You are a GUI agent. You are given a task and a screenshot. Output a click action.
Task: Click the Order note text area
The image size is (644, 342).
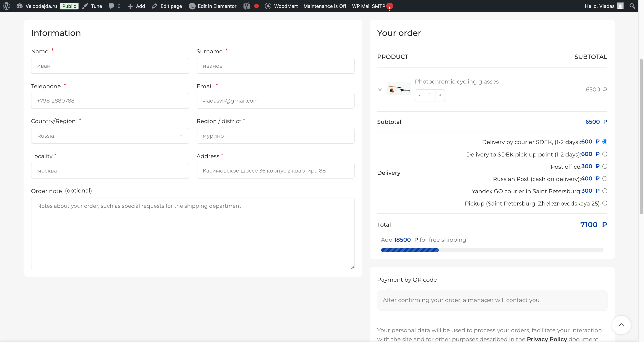[x=193, y=233]
